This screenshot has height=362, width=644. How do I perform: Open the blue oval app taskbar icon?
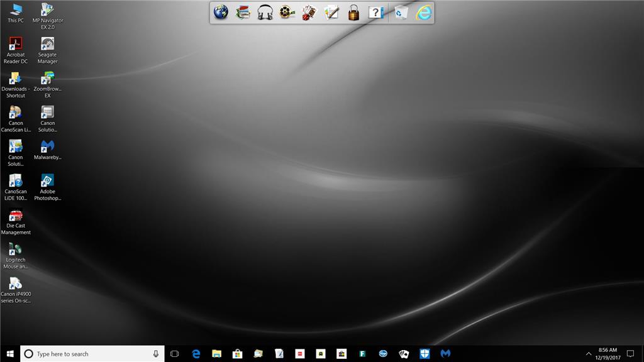point(383,353)
